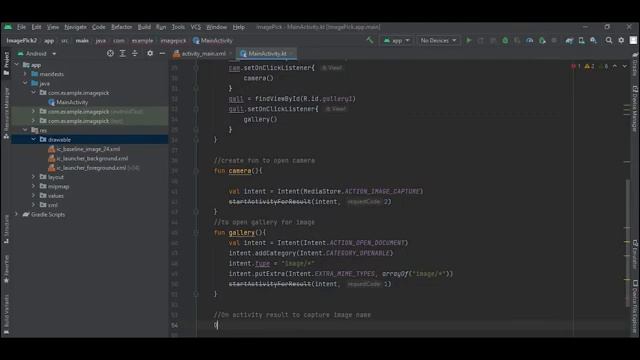Viewport: 640px width, 360px height.
Task: Click the Debug app bug icon
Action: pos(505,40)
